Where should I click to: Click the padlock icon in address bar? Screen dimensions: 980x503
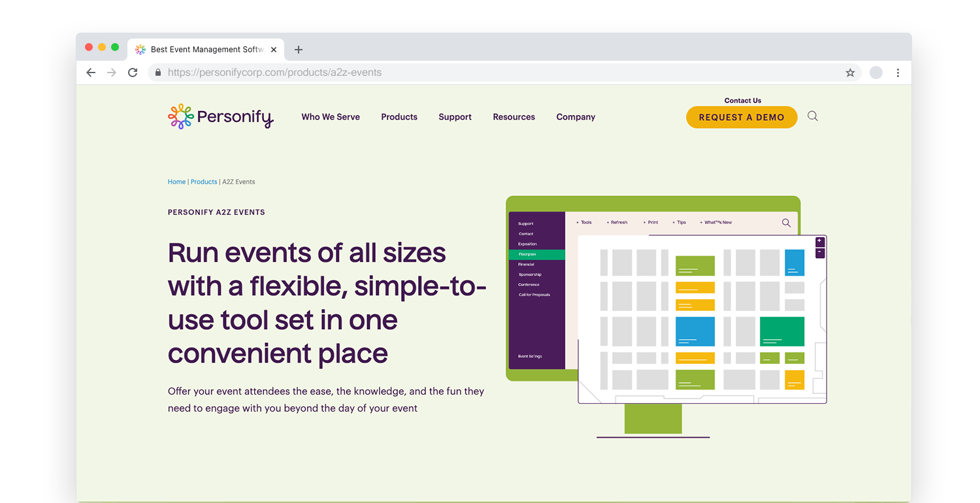tap(157, 73)
